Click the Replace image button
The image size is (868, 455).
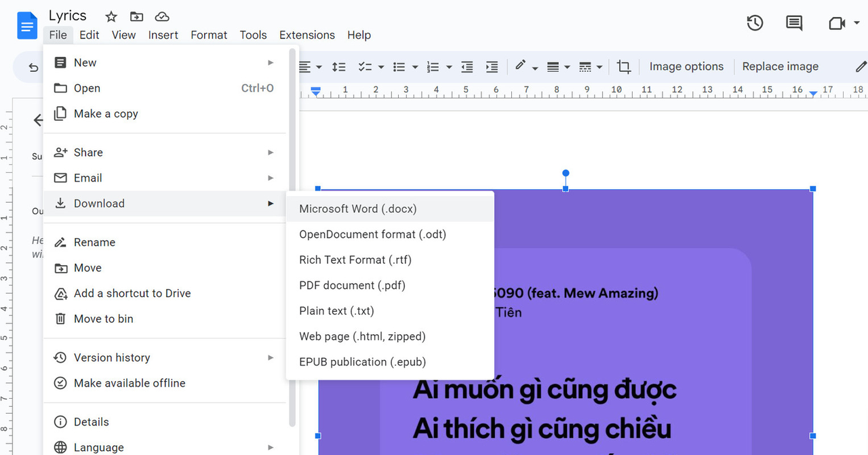pyautogui.click(x=781, y=66)
